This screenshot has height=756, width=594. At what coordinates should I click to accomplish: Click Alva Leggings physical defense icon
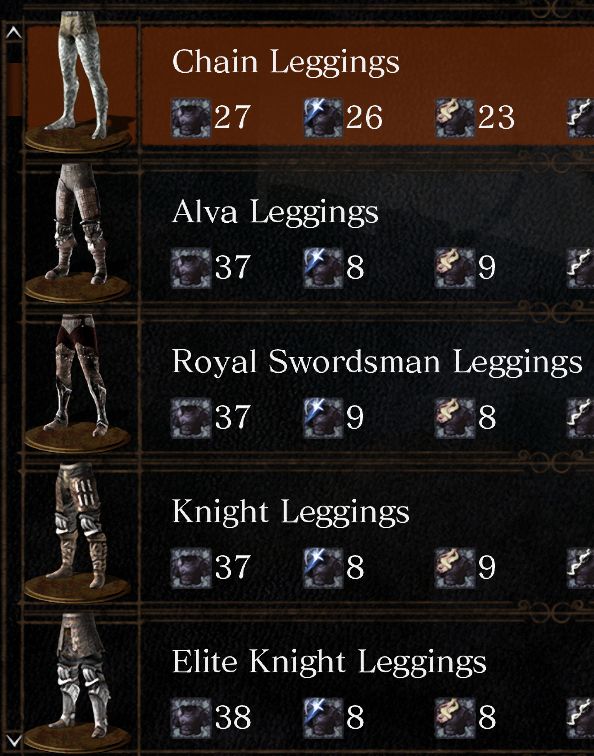[191, 268]
